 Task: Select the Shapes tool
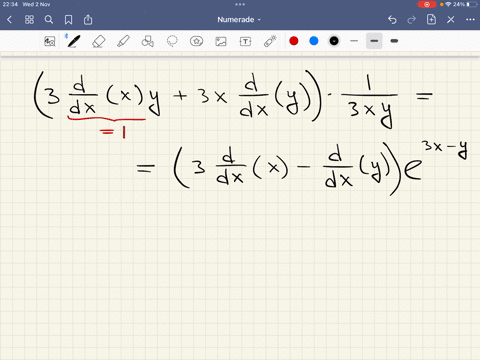[x=148, y=41]
